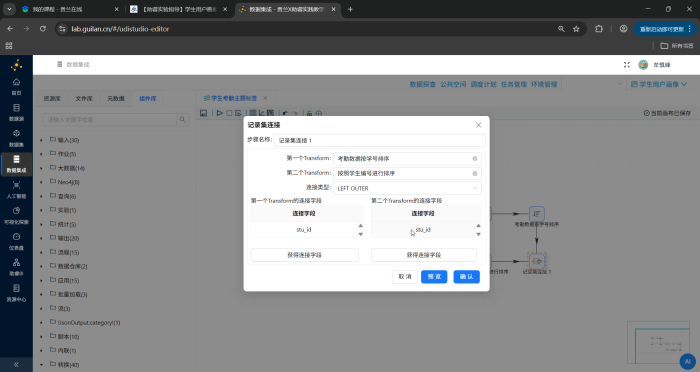Click the 步骤名称 input field
700x372 pixels.
379,140
